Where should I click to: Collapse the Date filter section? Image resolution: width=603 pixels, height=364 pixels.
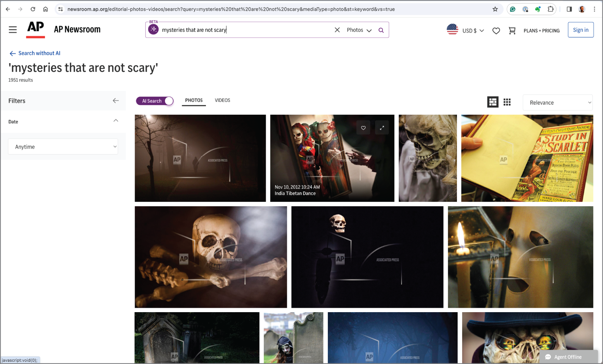116,120
